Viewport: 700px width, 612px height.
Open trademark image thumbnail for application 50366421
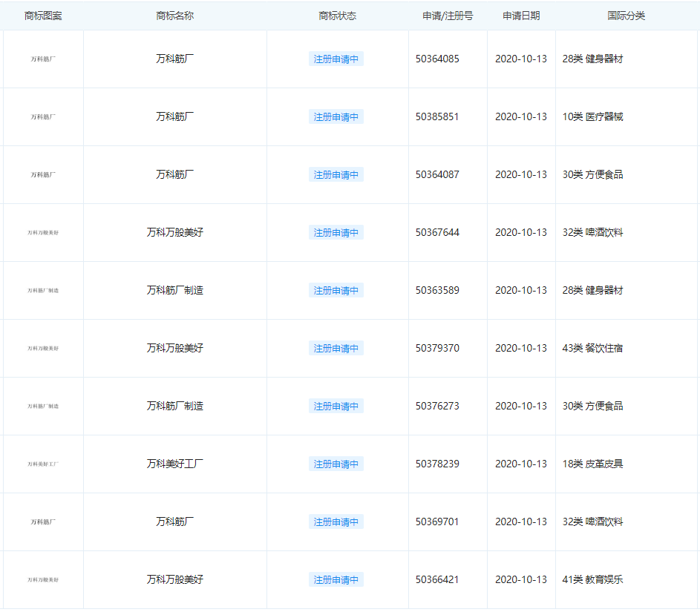[x=43, y=580]
